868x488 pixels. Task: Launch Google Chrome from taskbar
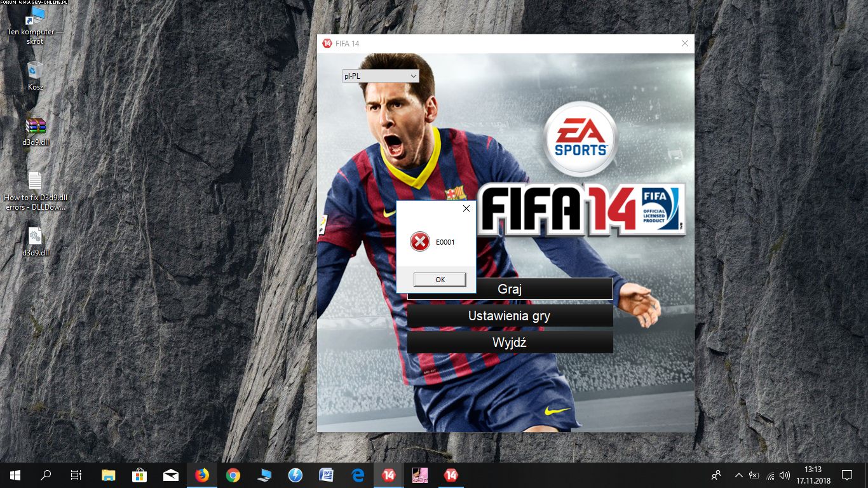pos(233,475)
